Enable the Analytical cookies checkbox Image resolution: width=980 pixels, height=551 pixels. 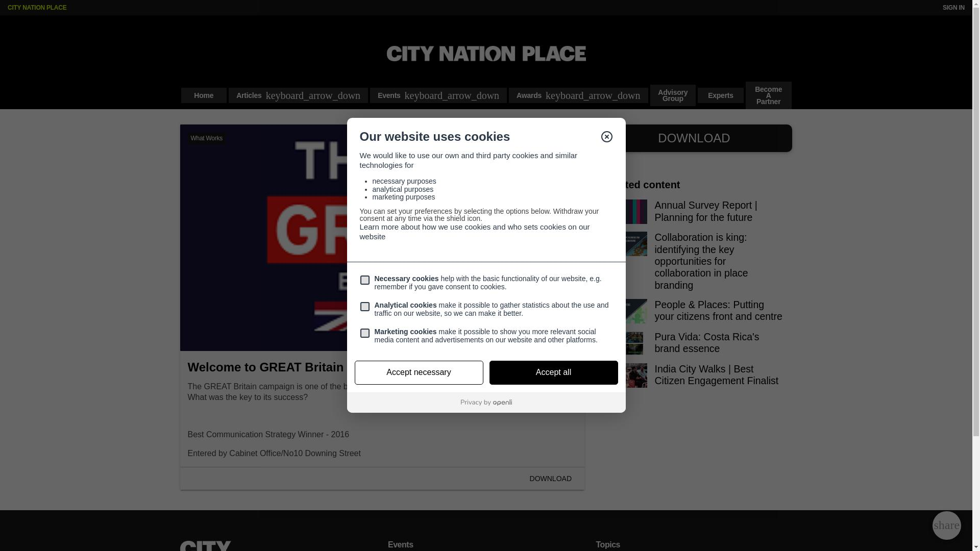pyautogui.click(x=364, y=307)
